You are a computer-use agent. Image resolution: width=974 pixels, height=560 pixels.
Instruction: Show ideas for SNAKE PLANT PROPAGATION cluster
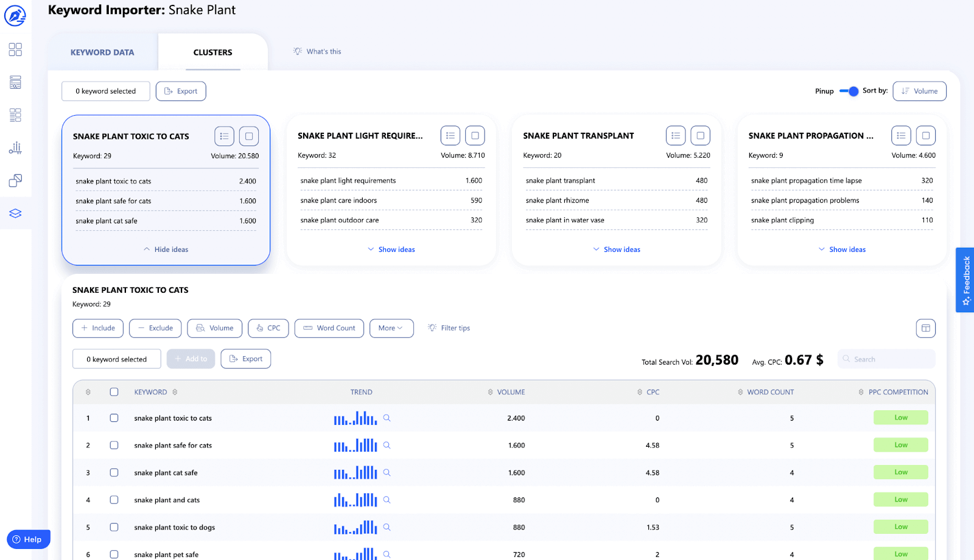(x=841, y=249)
